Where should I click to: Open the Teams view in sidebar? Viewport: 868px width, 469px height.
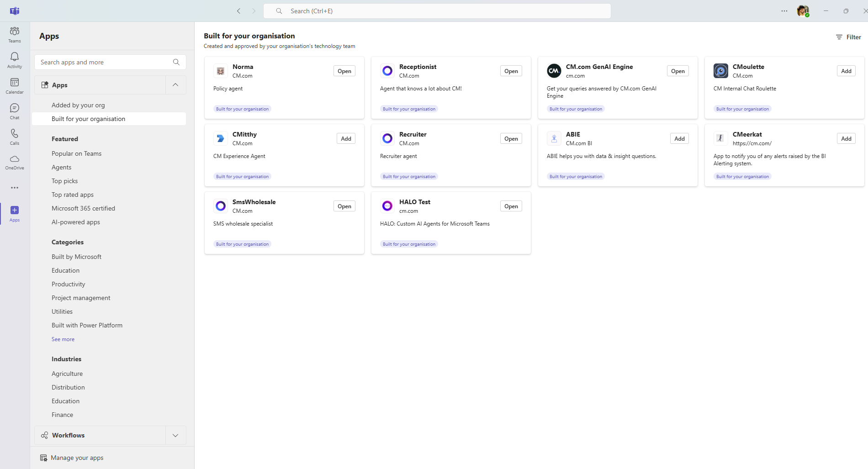15,34
